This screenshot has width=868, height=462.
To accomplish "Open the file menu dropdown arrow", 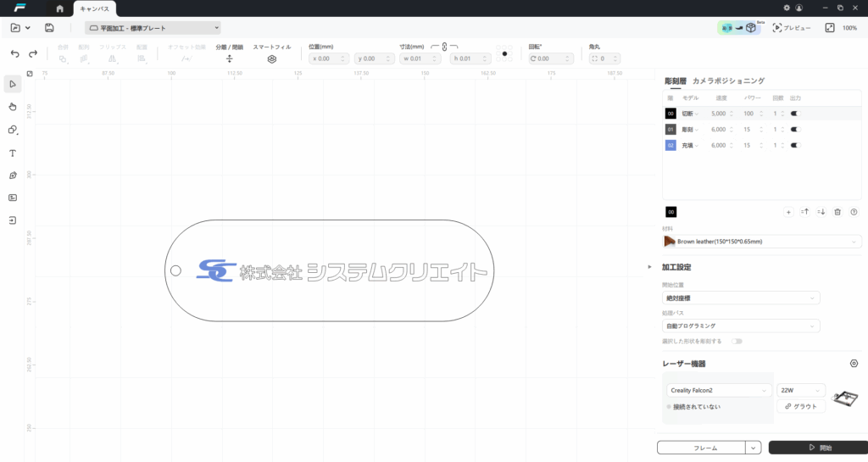I will 28,28.
